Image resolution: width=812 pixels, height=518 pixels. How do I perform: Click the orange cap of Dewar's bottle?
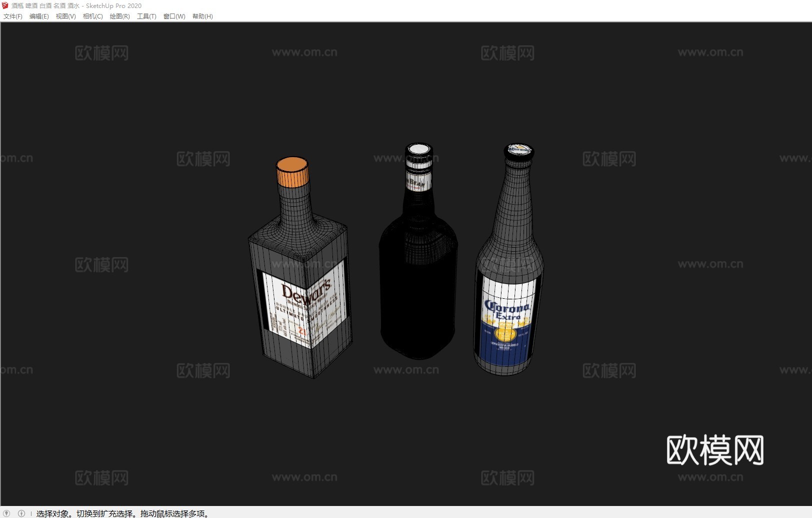pyautogui.click(x=292, y=172)
